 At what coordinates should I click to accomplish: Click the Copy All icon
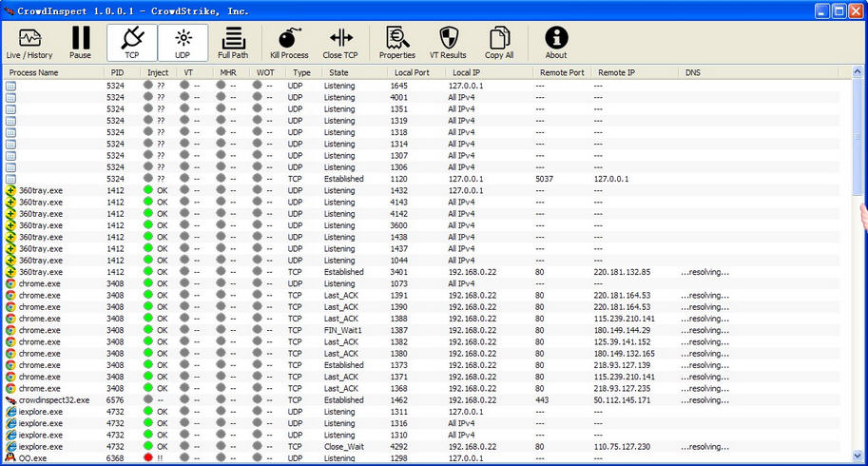pos(499,44)
